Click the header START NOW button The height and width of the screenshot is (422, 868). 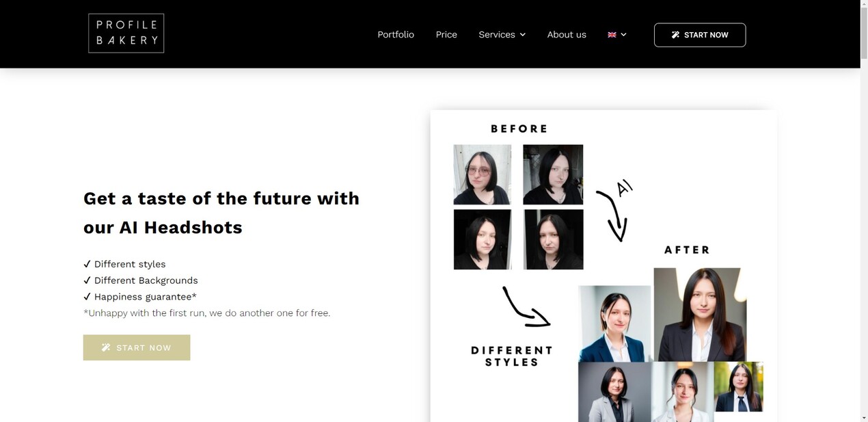[700, 35]
